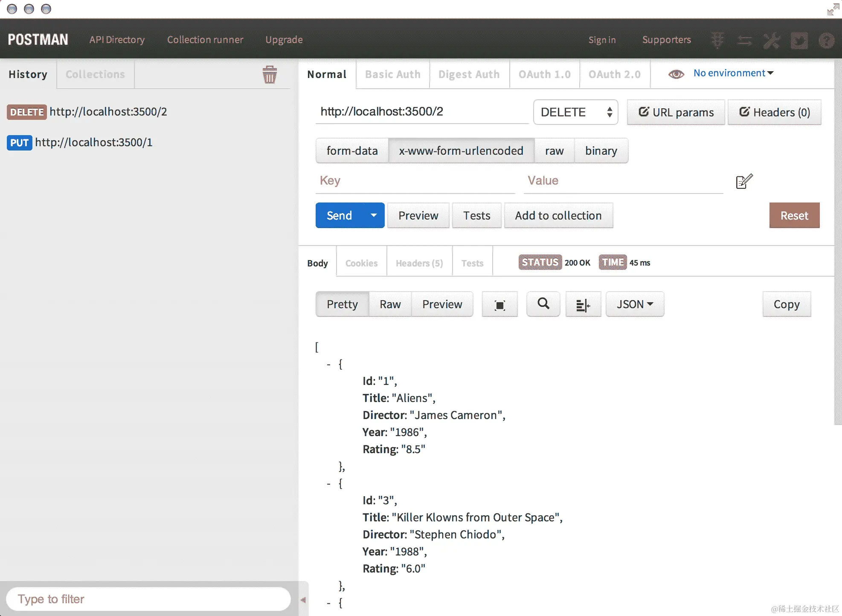Viewport: 842px width, 616px height.
Task: Click the Type to filter field
Action: [x=148, y=599]
